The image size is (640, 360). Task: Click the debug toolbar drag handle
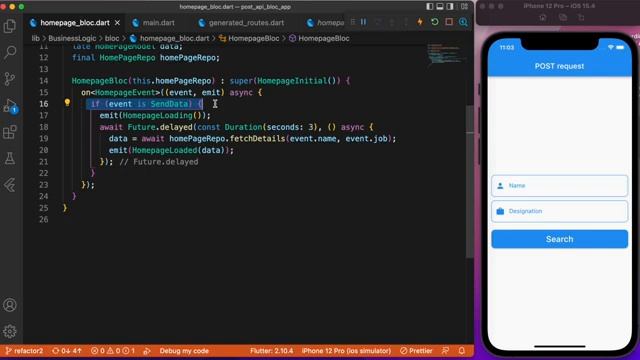click(353, 22)
